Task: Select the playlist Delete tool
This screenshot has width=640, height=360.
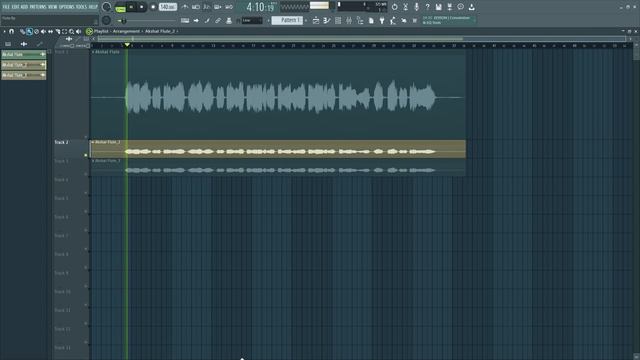Action: click(36, 31)
